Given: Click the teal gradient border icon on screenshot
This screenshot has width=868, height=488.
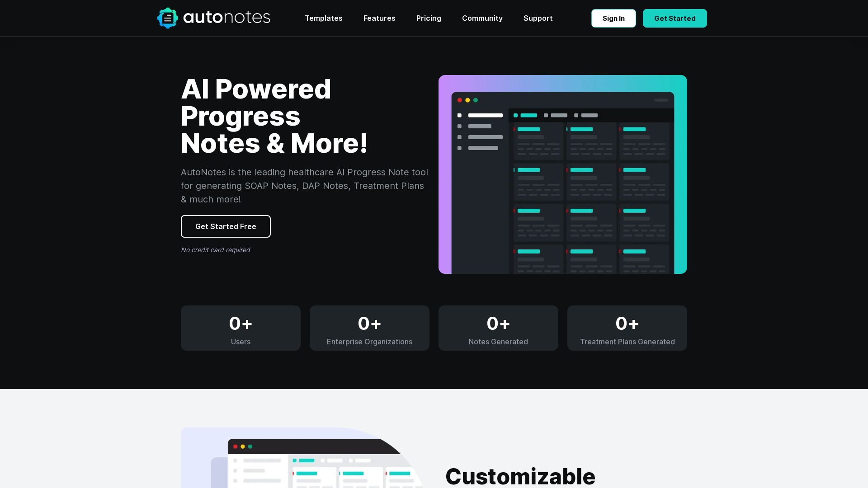Looking at the screenshot, I should (x=168, y=18).
